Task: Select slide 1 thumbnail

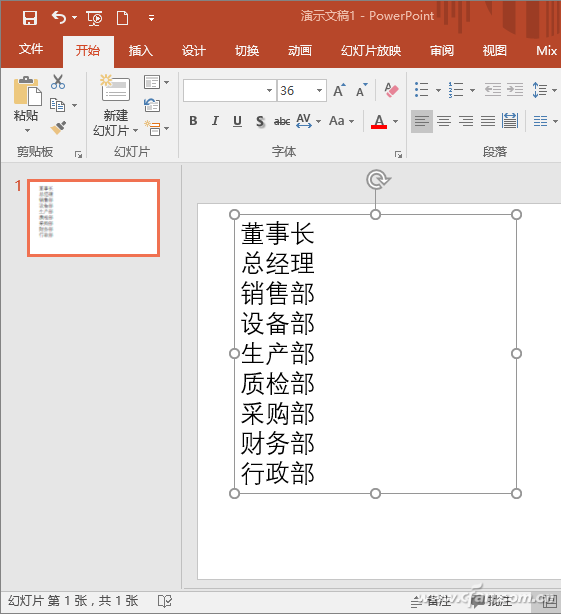Action: coord(94,218)
